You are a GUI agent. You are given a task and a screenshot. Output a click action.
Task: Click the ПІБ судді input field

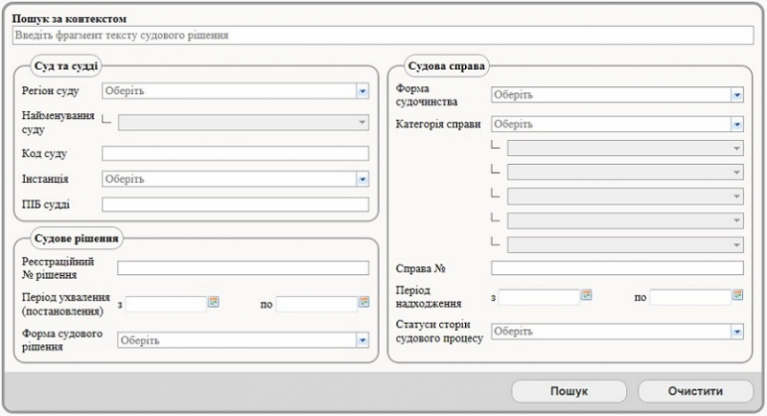[x=235, y=204]
